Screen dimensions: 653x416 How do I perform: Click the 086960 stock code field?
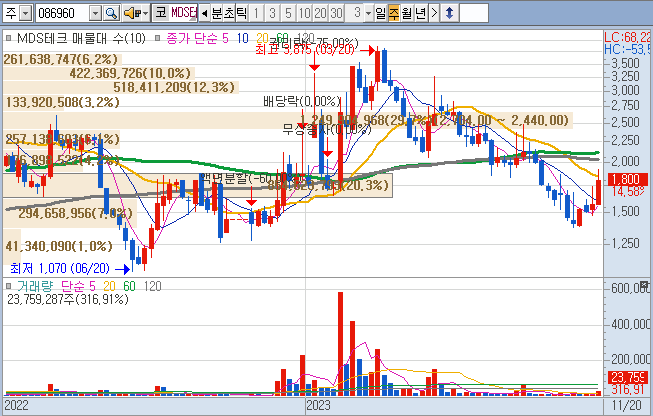pyautogui.click(x=62, y=13)
